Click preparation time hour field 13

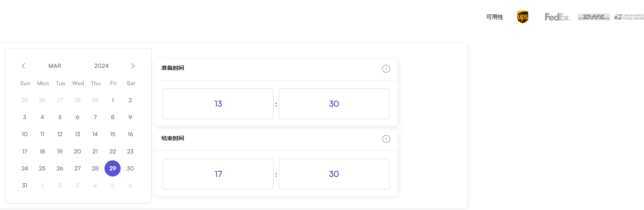point(218,104)
